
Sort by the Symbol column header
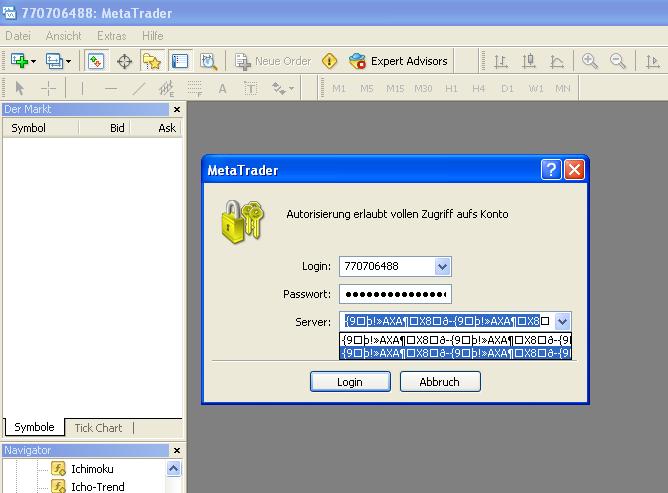40,128
